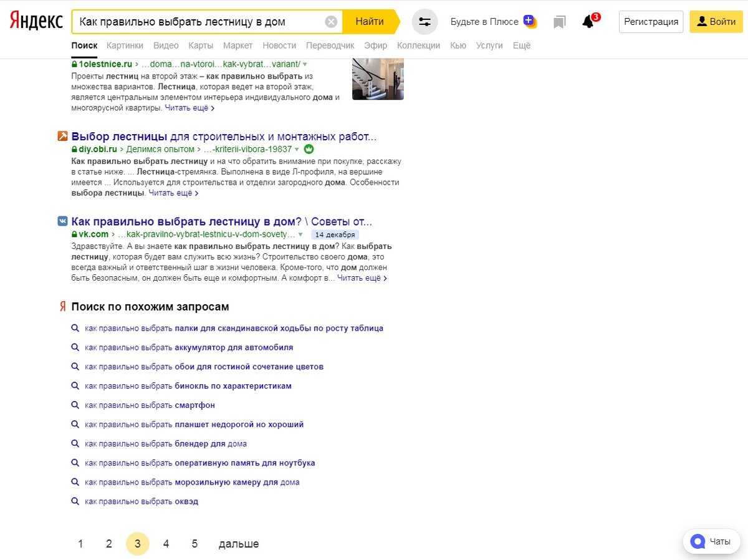This screenshot has width=748, height=560.
Task: Click magnifier icon beside планшет недорогой но хороший
Action: coord(75,425)
